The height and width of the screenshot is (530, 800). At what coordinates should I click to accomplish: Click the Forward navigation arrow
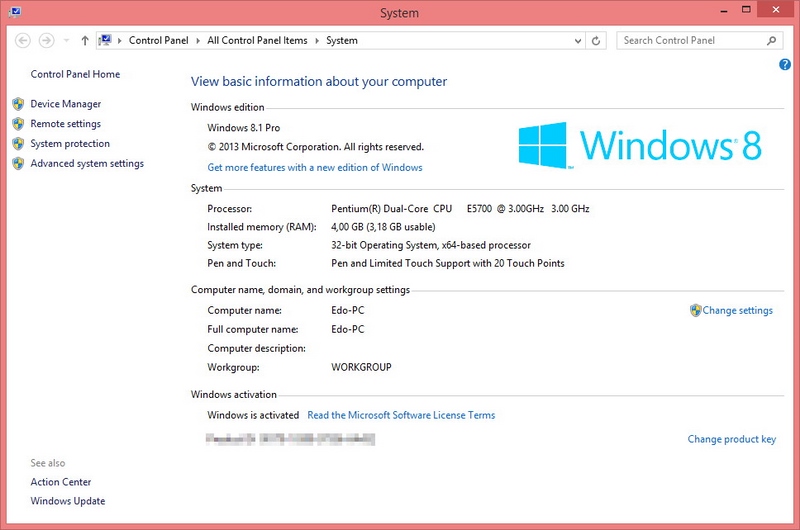46,40
